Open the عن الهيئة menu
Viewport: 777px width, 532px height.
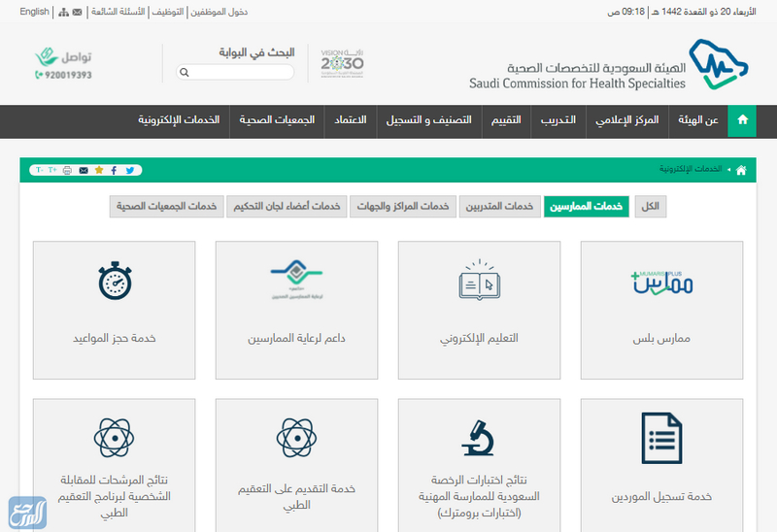(x=698, y=120)
